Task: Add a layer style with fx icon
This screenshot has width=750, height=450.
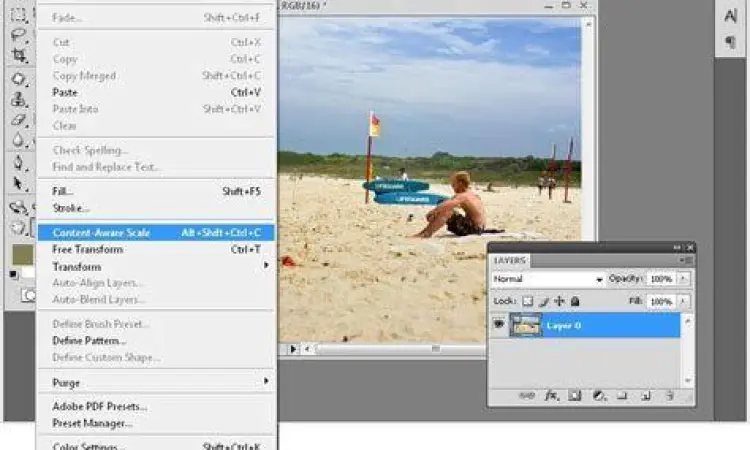Action: (551, 396)
